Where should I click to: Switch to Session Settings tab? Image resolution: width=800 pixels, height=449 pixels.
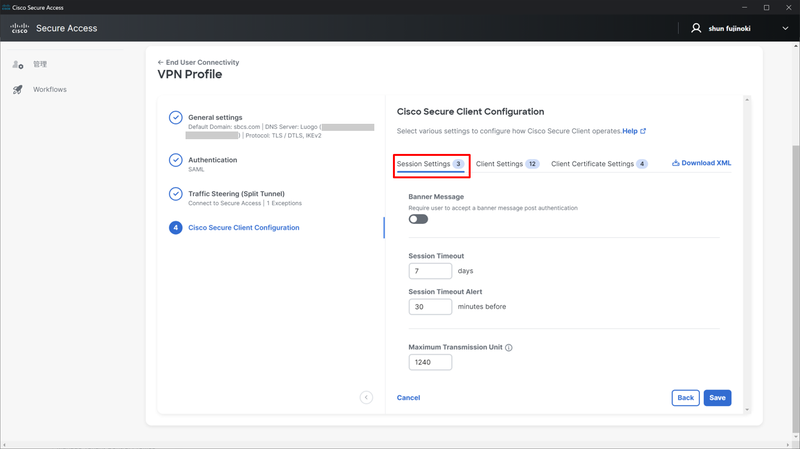click(431, 164)
